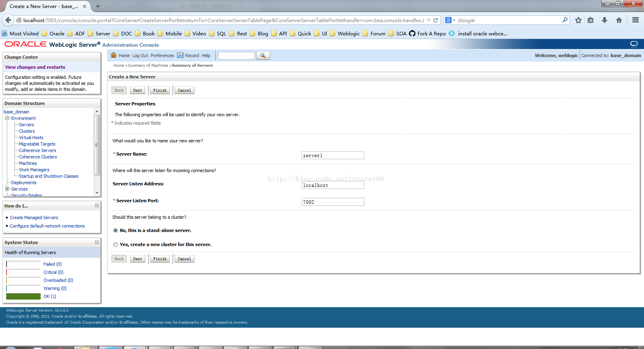This screenshot has width=644, height=349.
Task: Click the Server Listen Port field
Action: coord(333,202)
